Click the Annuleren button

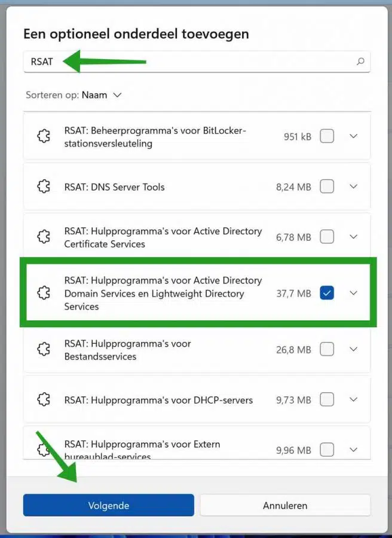[285, 505]
